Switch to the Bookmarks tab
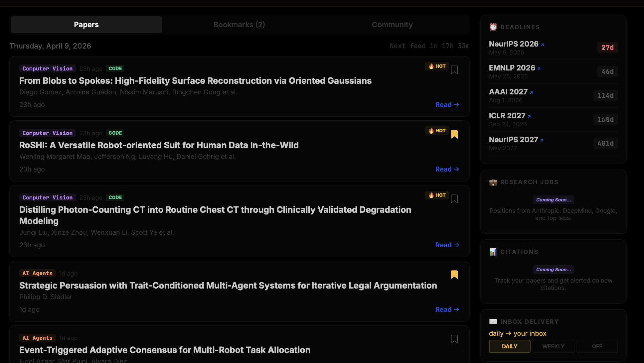This screenshot has width=644, height=363. pyautogui.click(x=239, y=24)
